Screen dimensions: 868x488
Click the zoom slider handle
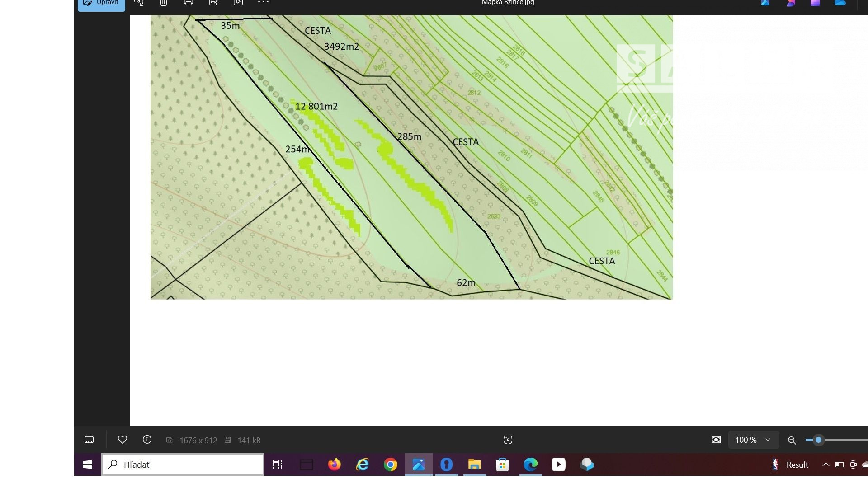(x=818, y=440)
